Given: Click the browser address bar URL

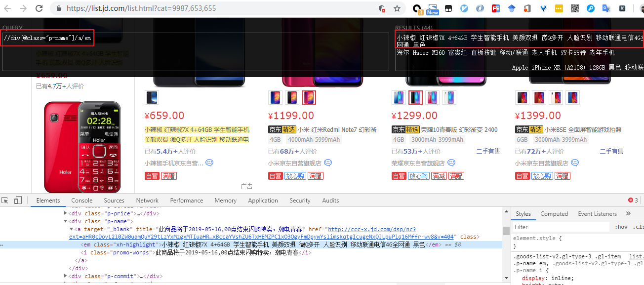Looking at the screenshot, I should point(141,8).
